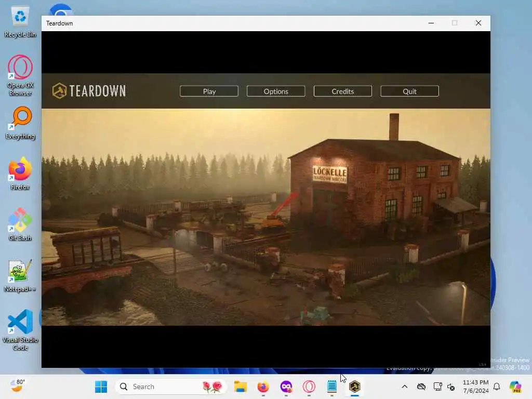This screenshot has height=399, width=532.
Task: Start the game with the Play button
Action: 209,91
